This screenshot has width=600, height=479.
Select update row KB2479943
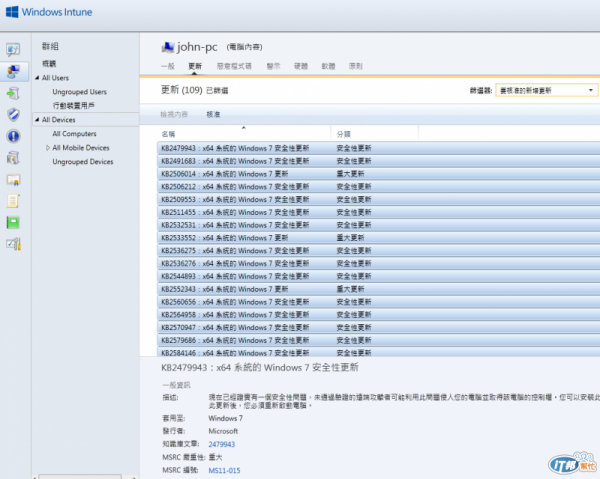378,148
